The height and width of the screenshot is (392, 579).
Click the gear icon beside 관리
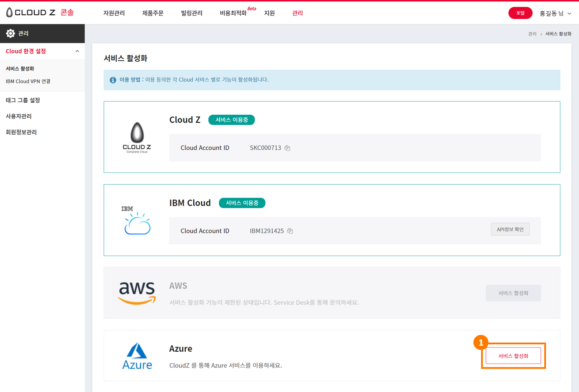click(11, 33)
